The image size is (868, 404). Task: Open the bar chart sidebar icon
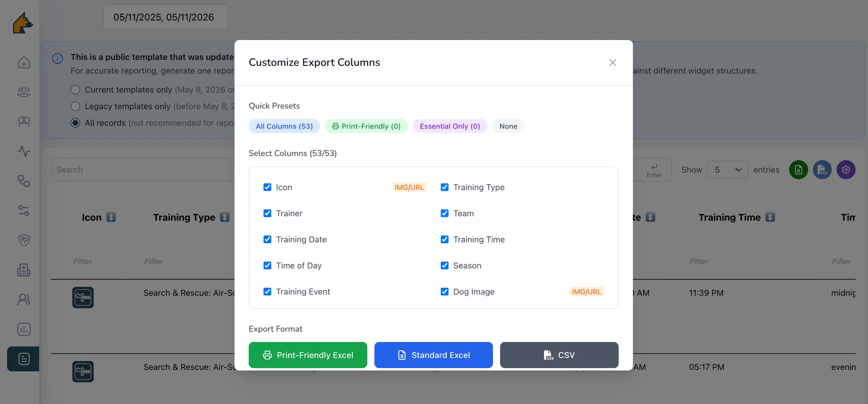(x=24, y=329)
